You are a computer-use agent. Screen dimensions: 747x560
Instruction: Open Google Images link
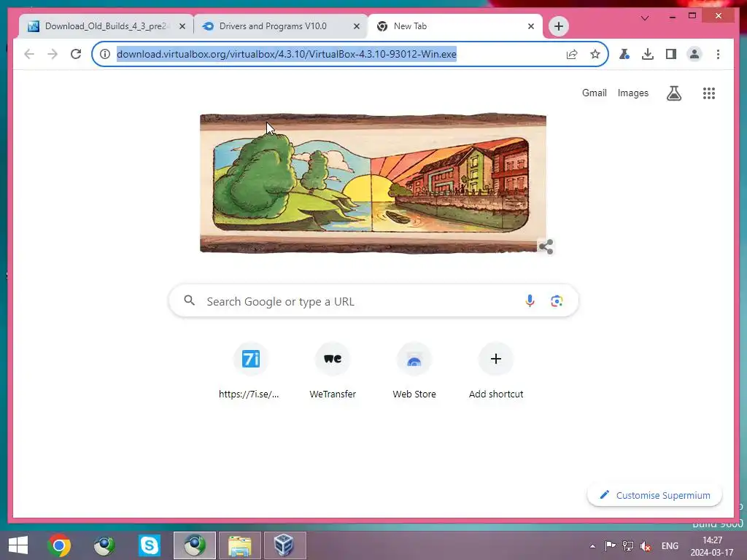point(632,93)
